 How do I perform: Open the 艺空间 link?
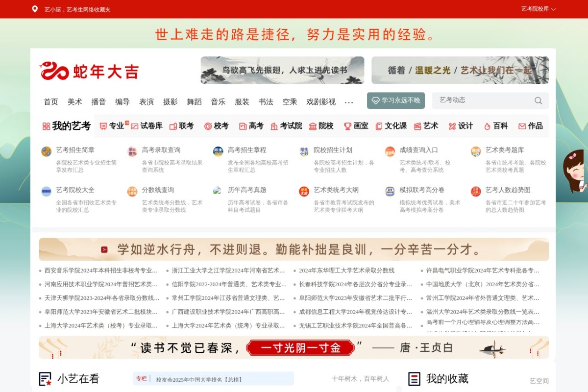[539, 381]
